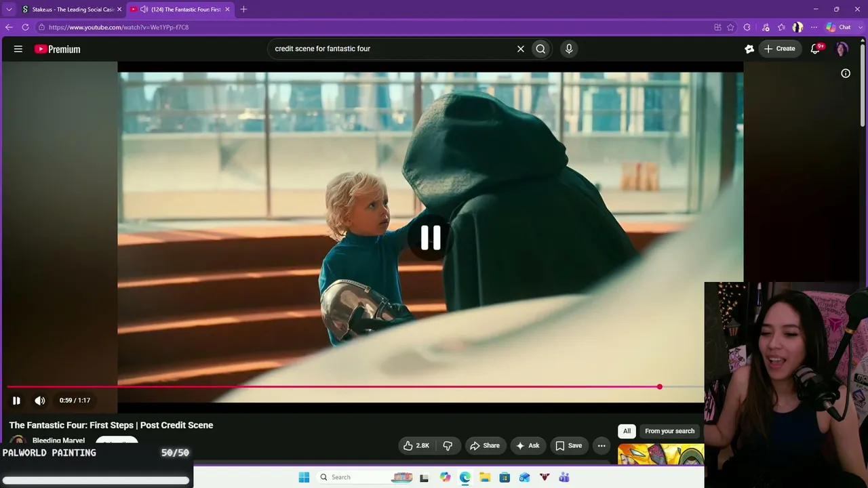Open the YouTube Create menu
The width and height of the screenshot is (868, 488).
coord(780,49)
